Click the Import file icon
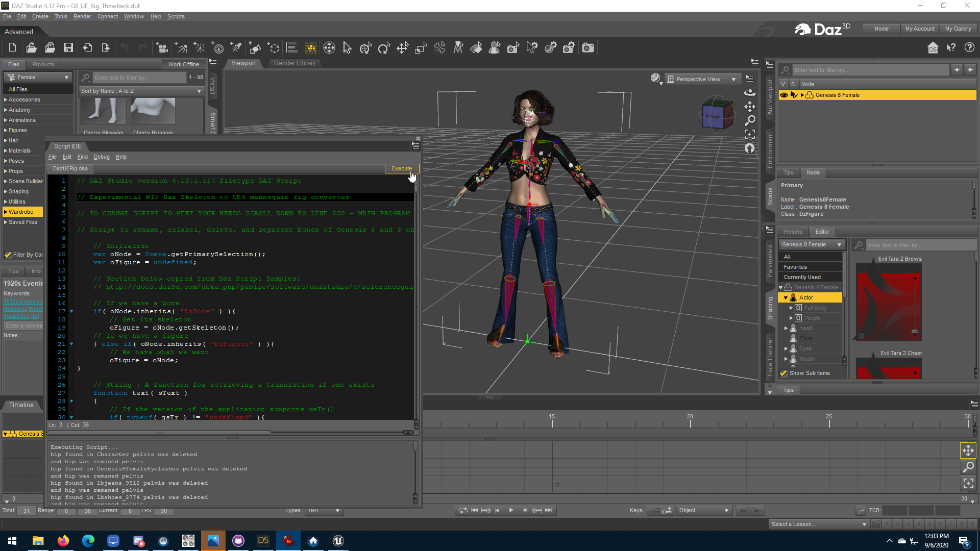This screenshot has height=551, width=980. tap(87, 48)
